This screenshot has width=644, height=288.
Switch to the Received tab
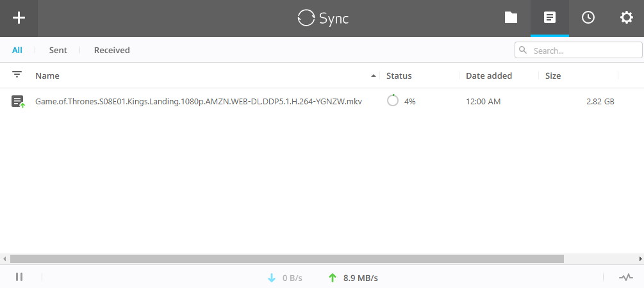click(111, 50)
